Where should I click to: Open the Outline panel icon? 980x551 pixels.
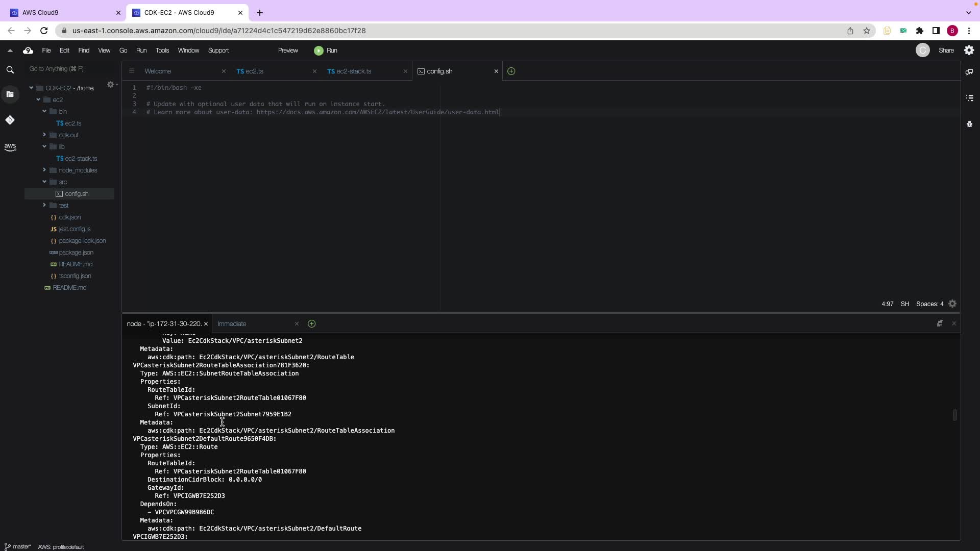[969, 98]
